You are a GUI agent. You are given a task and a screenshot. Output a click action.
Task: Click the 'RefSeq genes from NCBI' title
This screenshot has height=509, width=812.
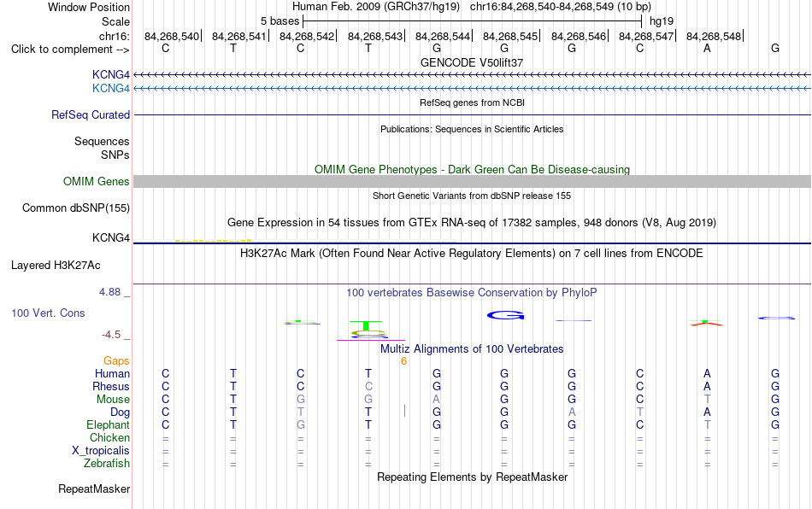tap(473, 102)
